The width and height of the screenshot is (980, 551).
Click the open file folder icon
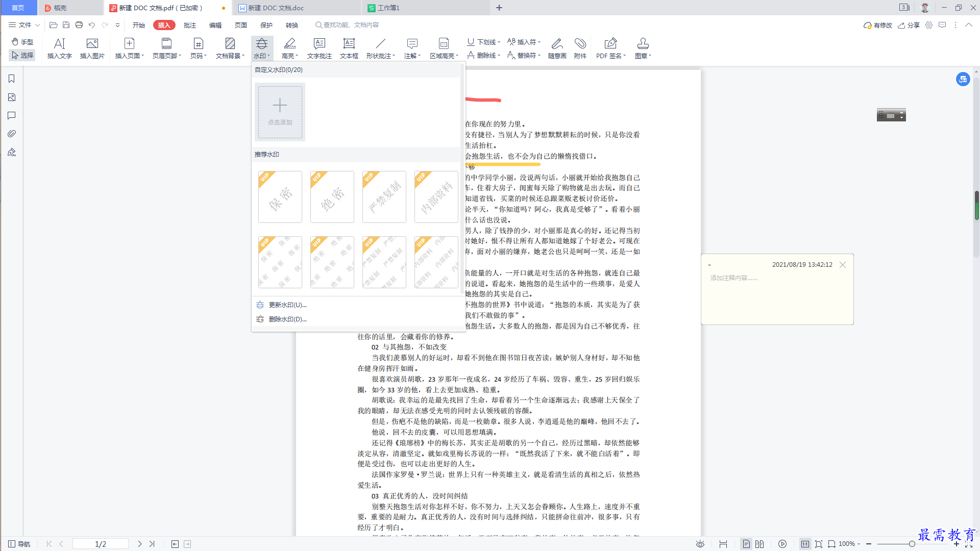tap(53, 24)
